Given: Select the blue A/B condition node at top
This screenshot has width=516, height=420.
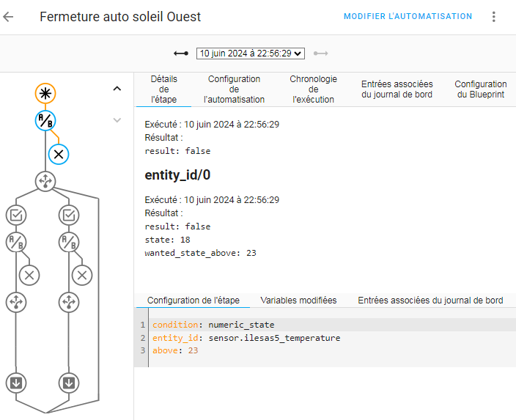Looking at the screenshot, I should pyautogui.click(x=45, y=121).
